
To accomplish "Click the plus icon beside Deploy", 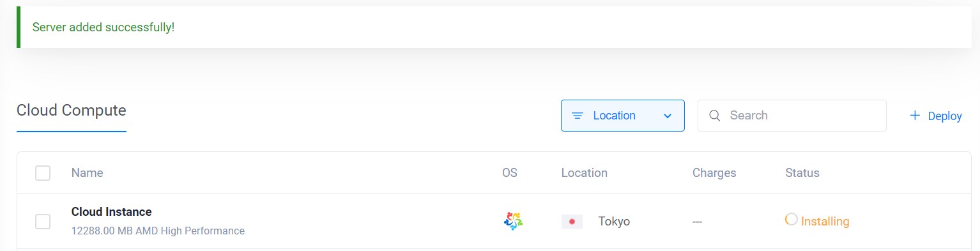I will pos(915,116).
